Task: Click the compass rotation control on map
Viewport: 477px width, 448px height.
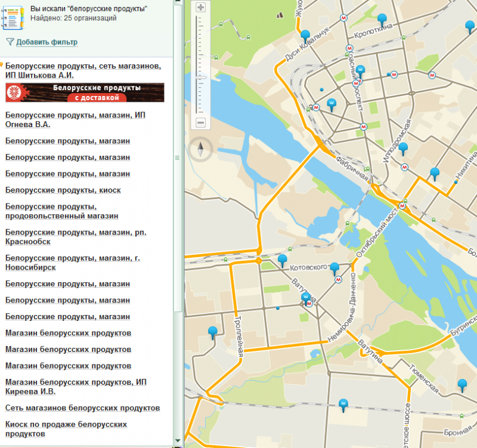Action: [200, 149]
